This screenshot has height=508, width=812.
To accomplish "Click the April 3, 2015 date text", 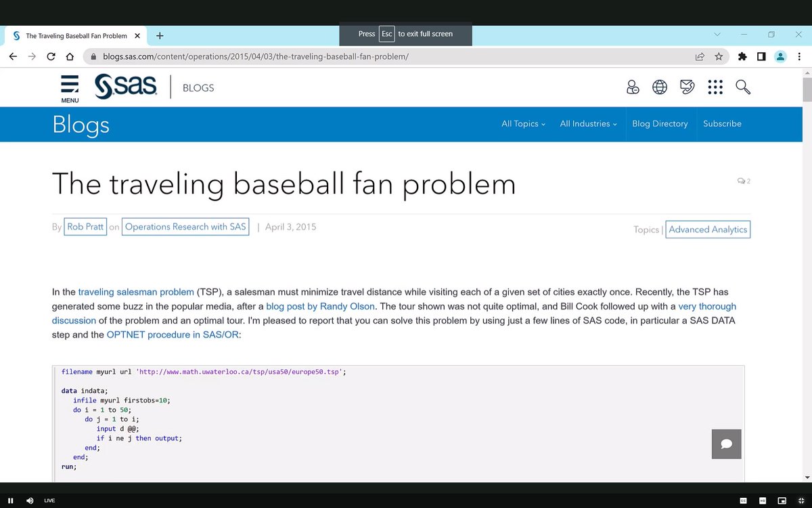I will pyautogui.click(x=290, y=227).
